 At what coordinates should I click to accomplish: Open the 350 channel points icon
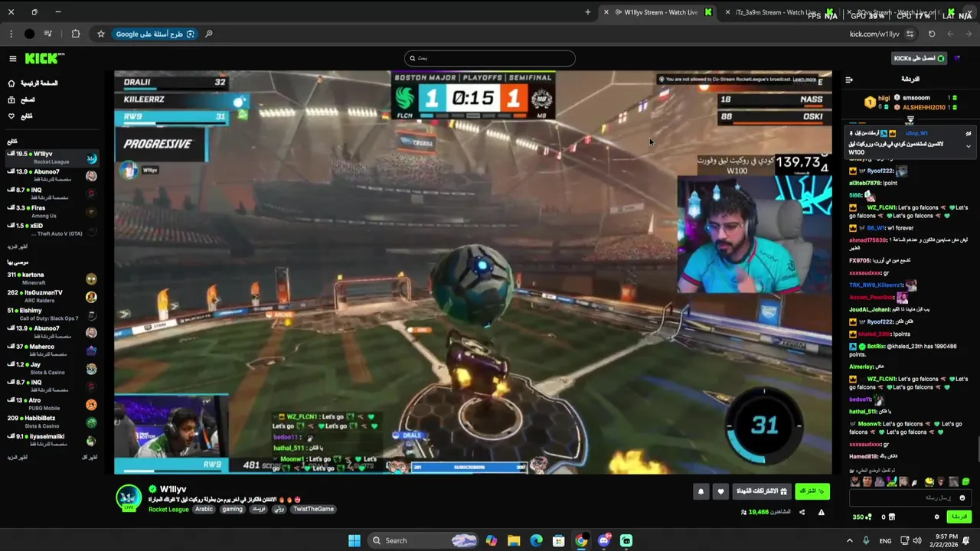[x=862, y=517]
